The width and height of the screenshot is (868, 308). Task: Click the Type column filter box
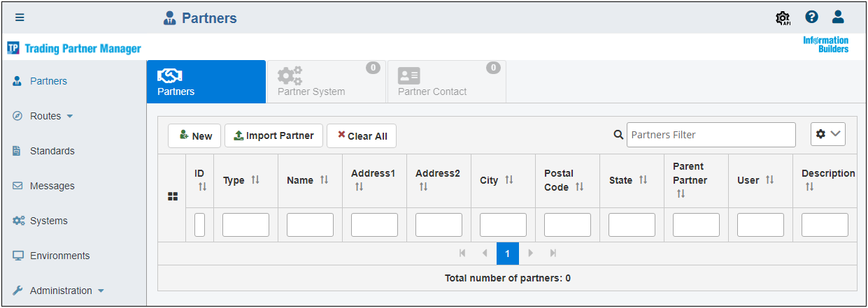(246, 225)
